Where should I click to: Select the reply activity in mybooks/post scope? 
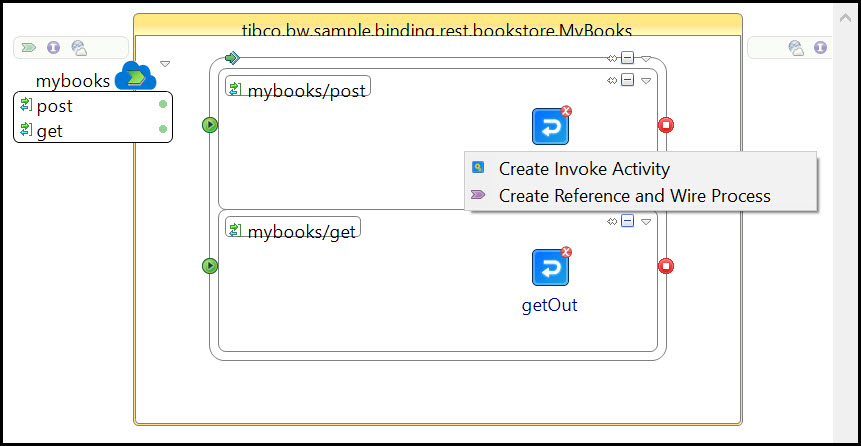pos(550,126)
